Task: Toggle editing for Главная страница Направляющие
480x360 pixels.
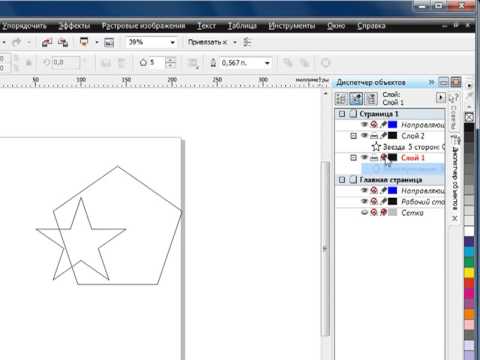Action: coord(383,190)
